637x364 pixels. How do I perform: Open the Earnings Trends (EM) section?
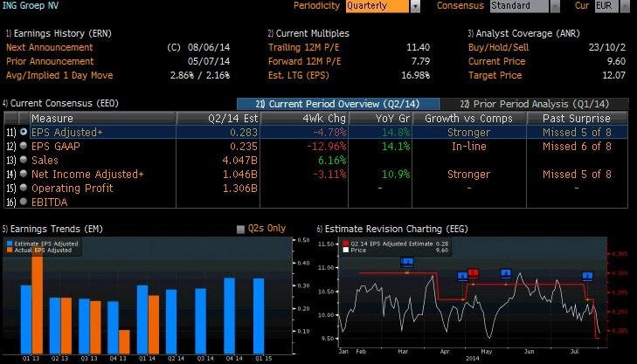pyautogui.click(x=52, y=229)
